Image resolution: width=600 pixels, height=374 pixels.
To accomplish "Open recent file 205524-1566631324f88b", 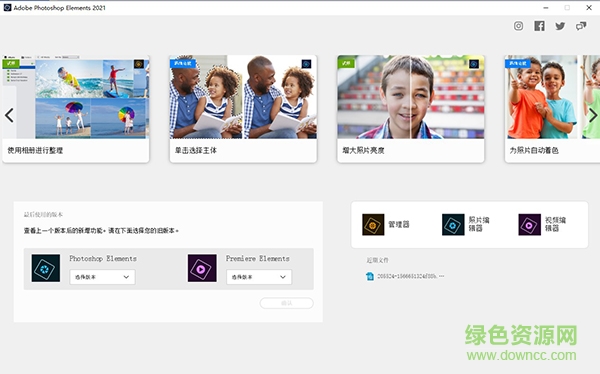I will tap(411, 276).
